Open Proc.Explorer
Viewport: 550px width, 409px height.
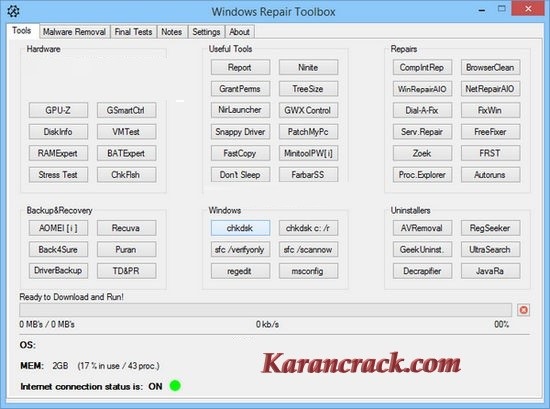point(422,175)
